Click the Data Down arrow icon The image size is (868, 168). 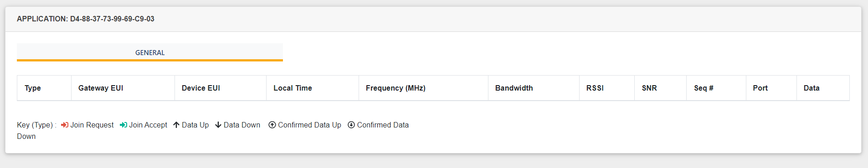click(x=218, y=125)
